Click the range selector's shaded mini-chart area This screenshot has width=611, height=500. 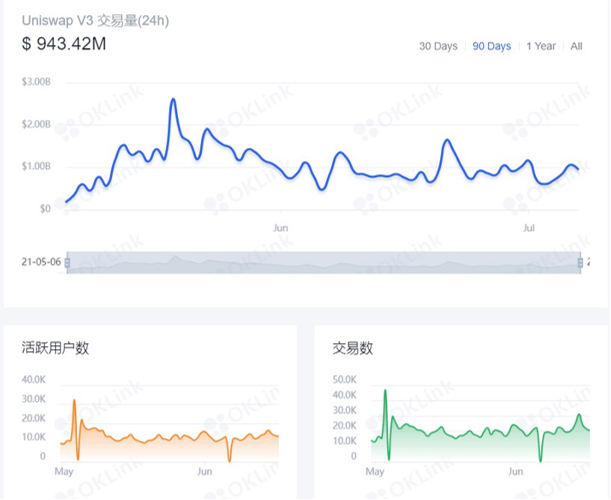click(x=323, y=262)
